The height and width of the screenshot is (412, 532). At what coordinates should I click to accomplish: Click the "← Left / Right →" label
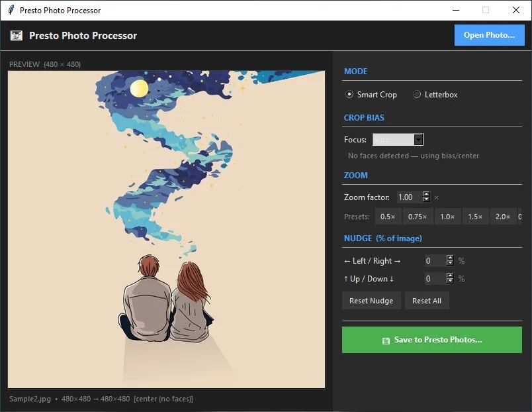pyautogui.click(x=372, y=261)
